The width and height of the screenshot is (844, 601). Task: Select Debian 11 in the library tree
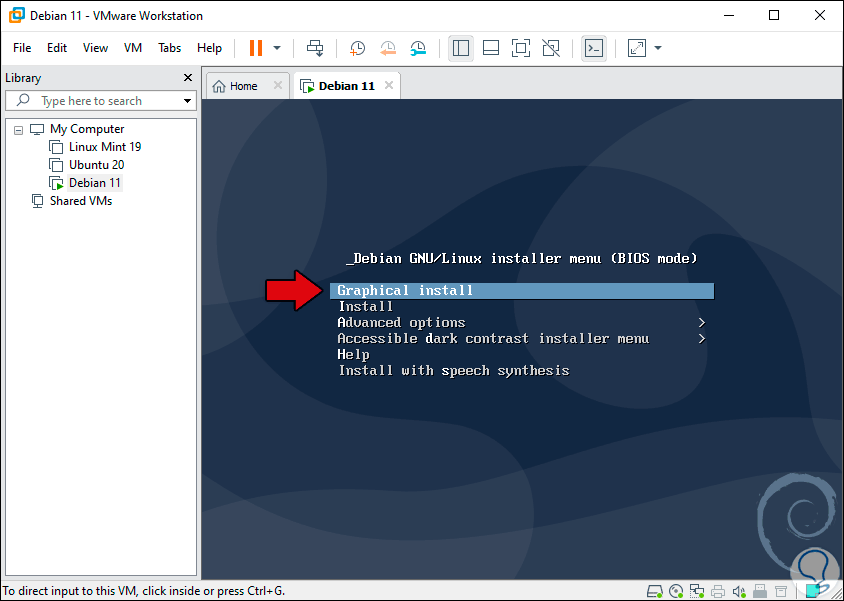[95, 183]
